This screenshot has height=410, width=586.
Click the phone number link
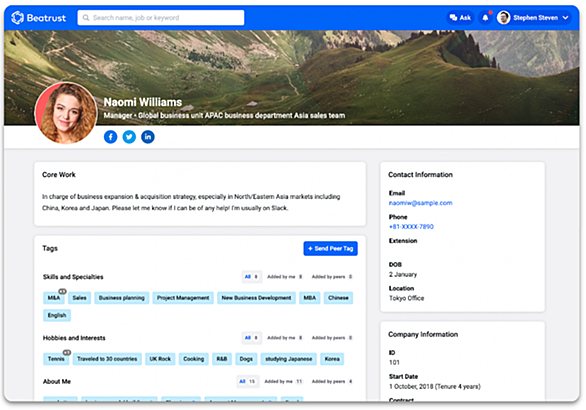tap(411, 227)
